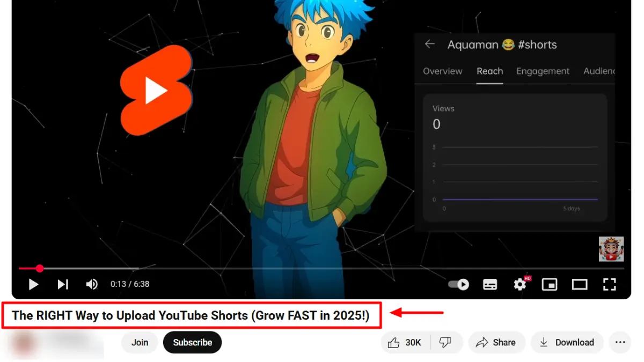The width and height of the screenshot is (644, 362).
Task: Like the video with 30K likes
Action: (406, 342)
